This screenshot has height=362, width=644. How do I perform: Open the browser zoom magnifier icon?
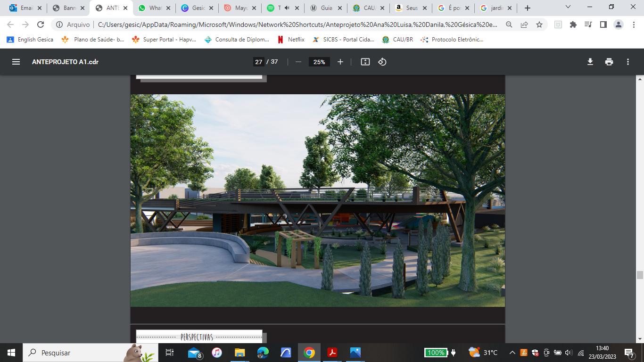click(x=509, y=25)
